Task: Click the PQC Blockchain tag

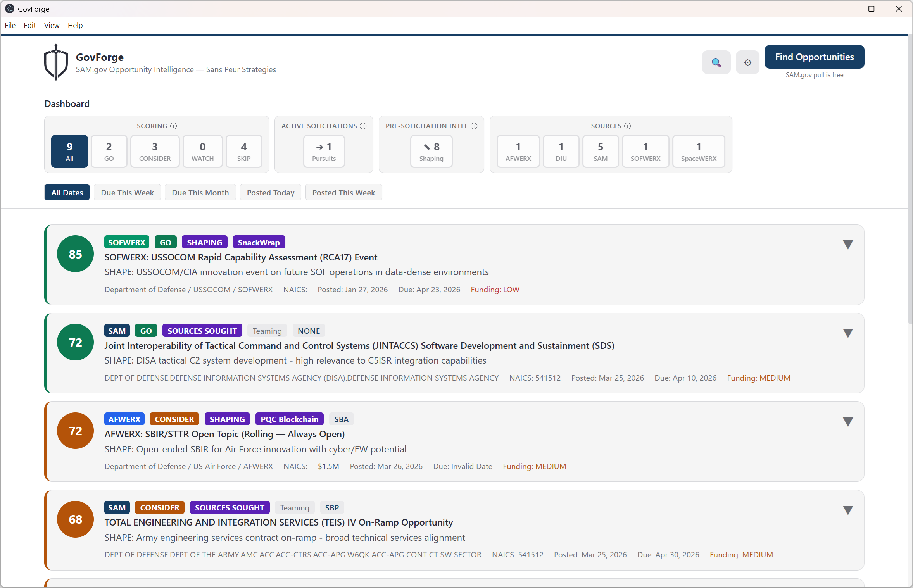Action: (289, 419)
